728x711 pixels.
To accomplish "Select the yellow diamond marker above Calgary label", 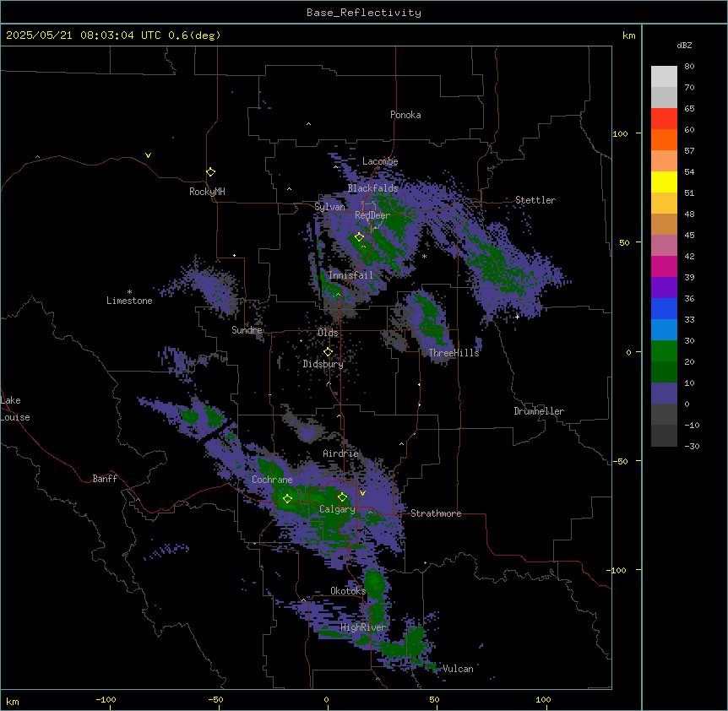I will tap(342, 497).
